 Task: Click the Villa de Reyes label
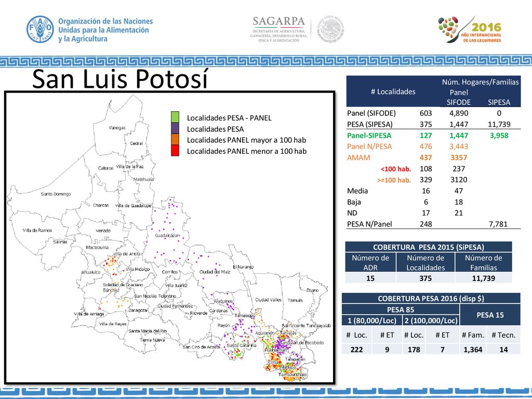pyautogui.click(x=113, y=324)
